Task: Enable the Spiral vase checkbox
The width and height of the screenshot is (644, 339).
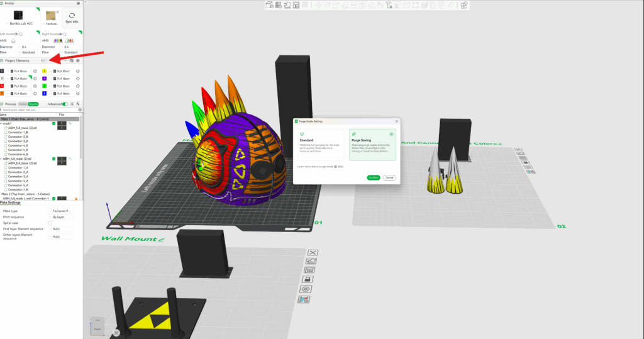Action: coord(50,223)
